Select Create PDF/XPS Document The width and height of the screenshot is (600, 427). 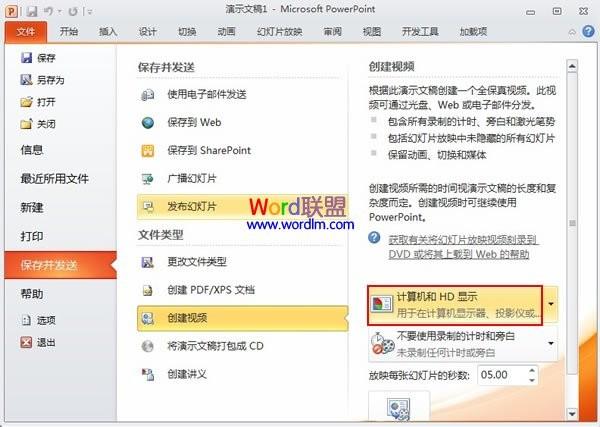click(x=211, y=290)
